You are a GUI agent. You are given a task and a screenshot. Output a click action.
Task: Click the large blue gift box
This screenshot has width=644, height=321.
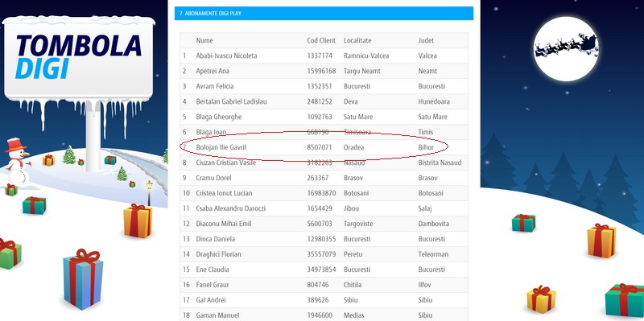[x=83, y=279]
